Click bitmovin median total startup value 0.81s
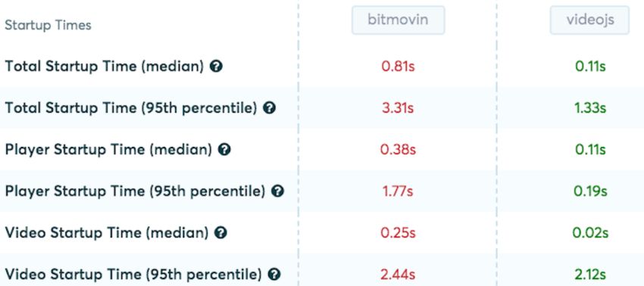This screenshot has width=644, height=286. coord(398,67)
